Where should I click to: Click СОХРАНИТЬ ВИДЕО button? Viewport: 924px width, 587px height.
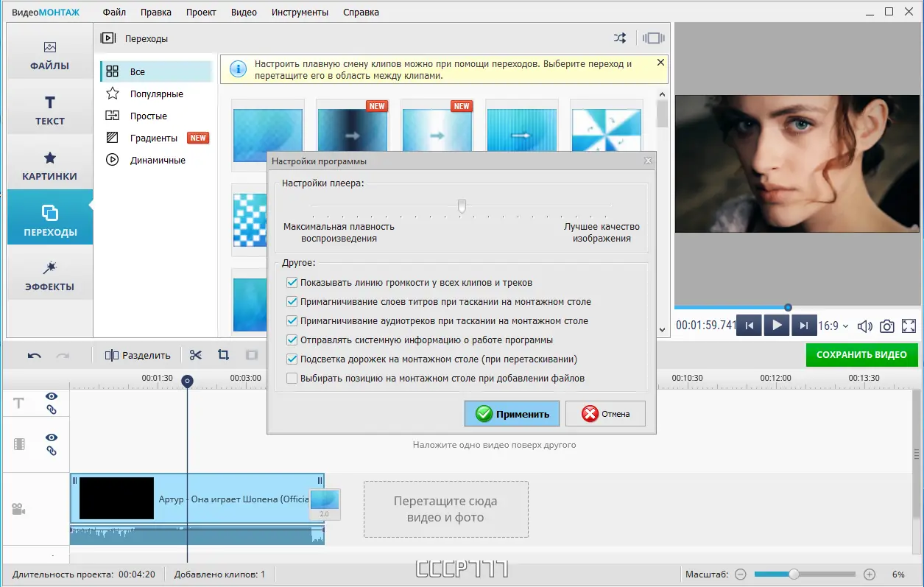pos(862,354)
